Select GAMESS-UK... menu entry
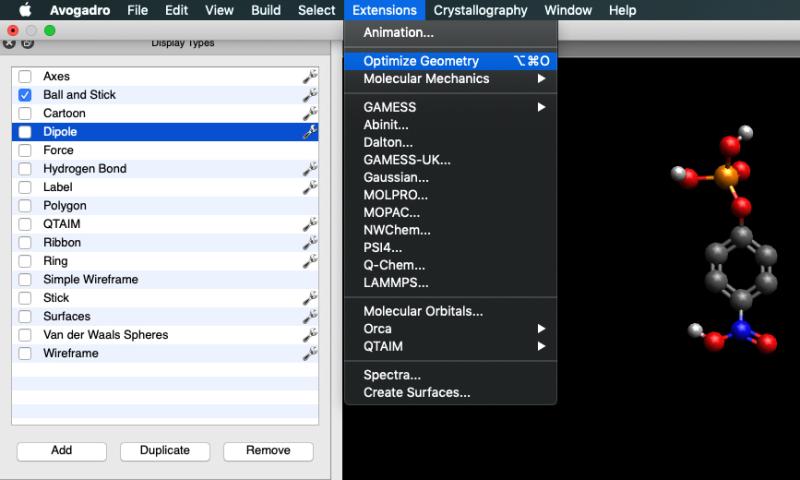The width and height of the screenshot is (800, 480). (451, 160)
